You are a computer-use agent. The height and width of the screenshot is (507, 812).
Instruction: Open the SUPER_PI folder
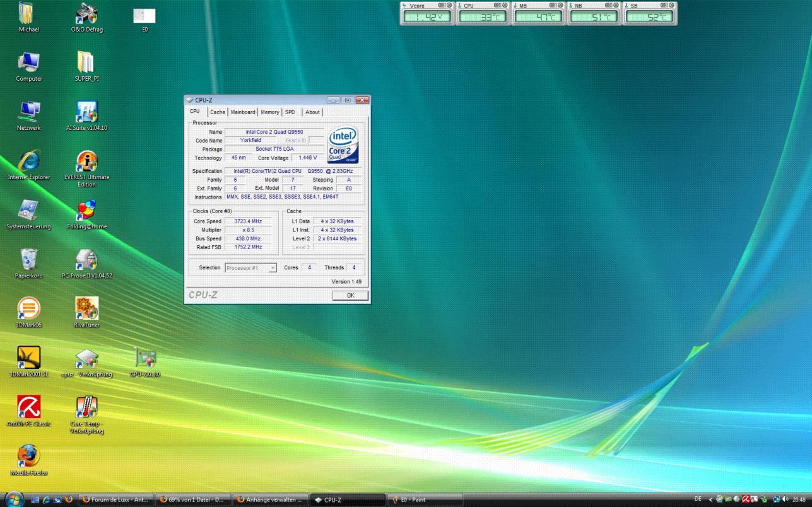[x=86, y=67]
